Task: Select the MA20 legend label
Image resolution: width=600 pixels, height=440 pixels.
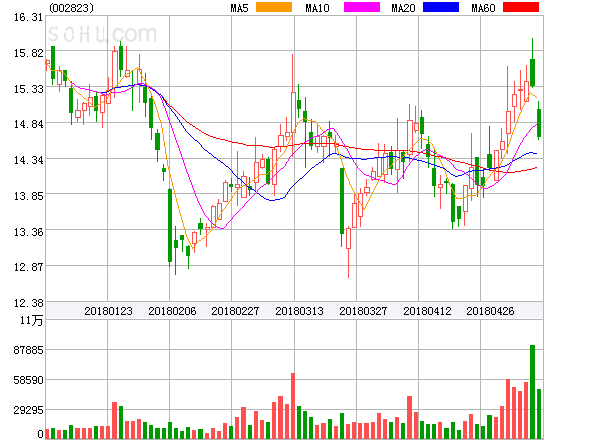Action: (404, 8)
